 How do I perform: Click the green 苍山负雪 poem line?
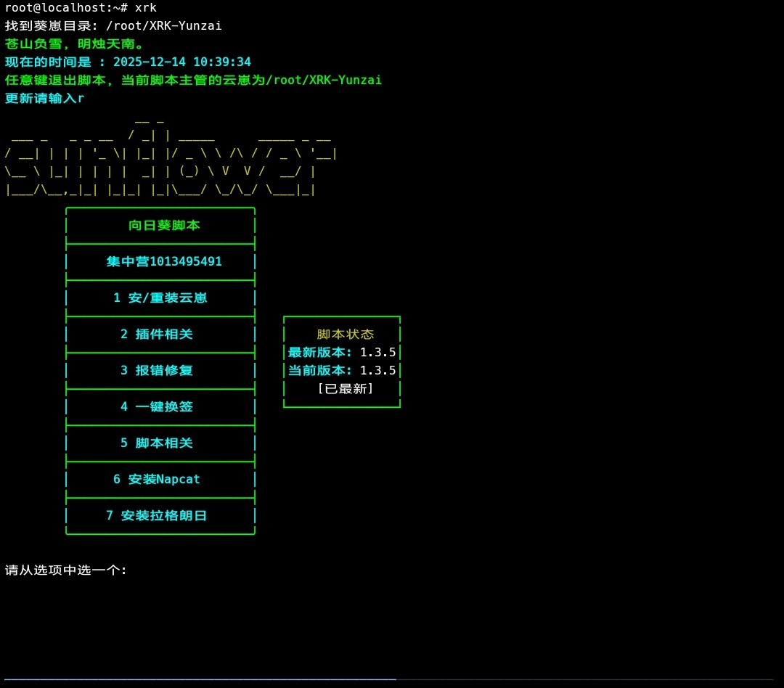point(74,44)
